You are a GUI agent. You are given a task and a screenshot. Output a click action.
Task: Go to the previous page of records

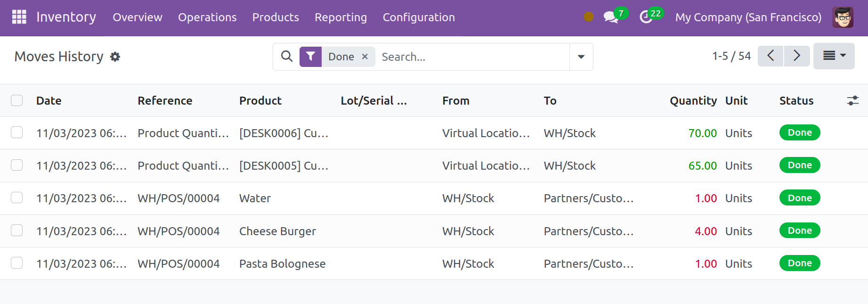tap(771, 56)
